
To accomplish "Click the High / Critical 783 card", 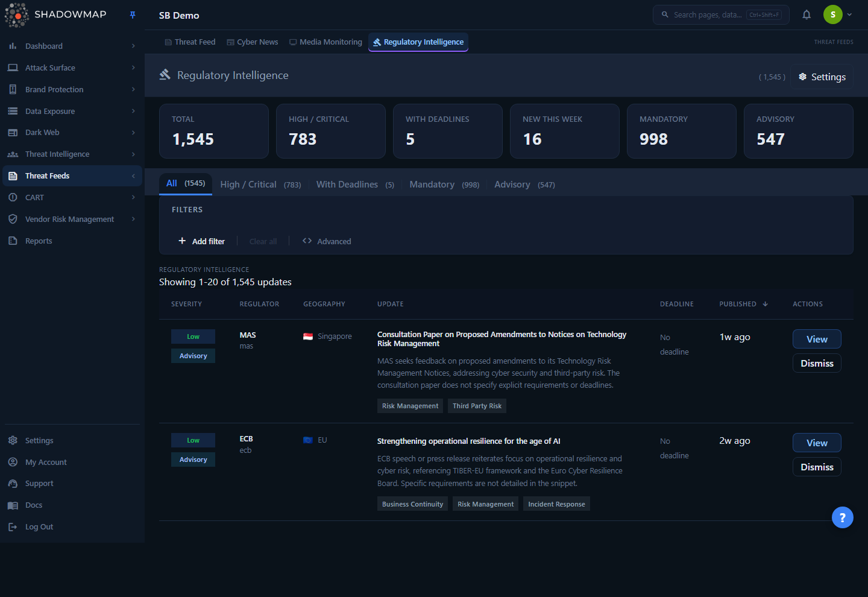I will point(331,131).
